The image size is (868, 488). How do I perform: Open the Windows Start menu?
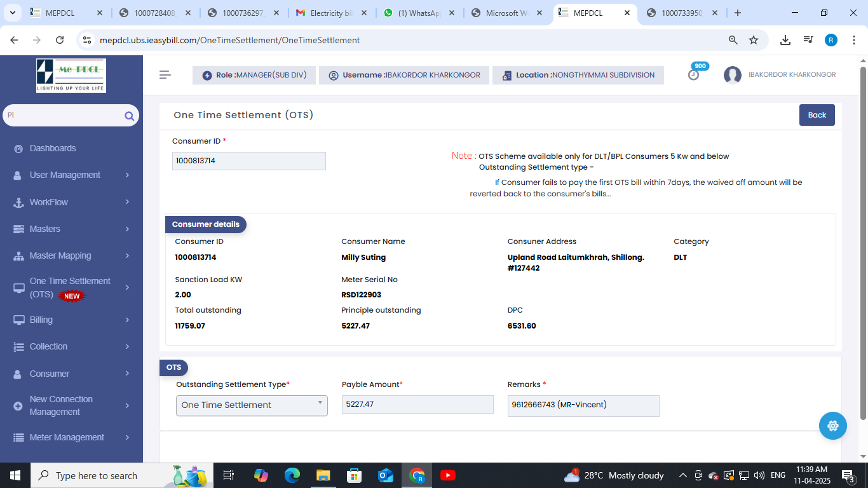[x=15, y=475]
